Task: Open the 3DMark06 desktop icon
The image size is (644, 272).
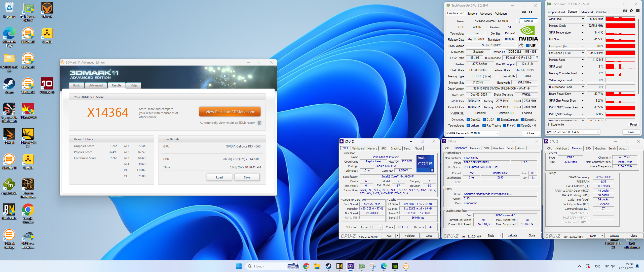Action: coord(28,86)
